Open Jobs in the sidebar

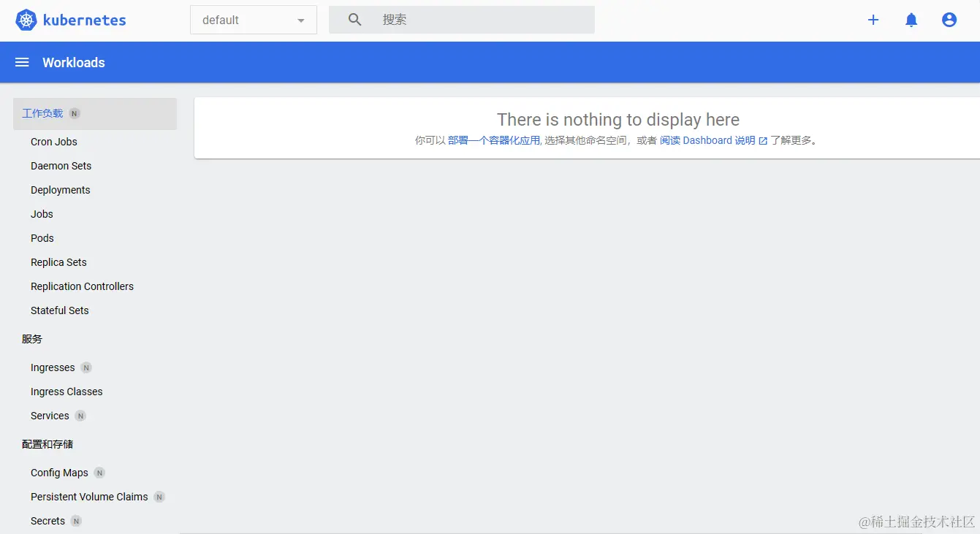point(42,214)
